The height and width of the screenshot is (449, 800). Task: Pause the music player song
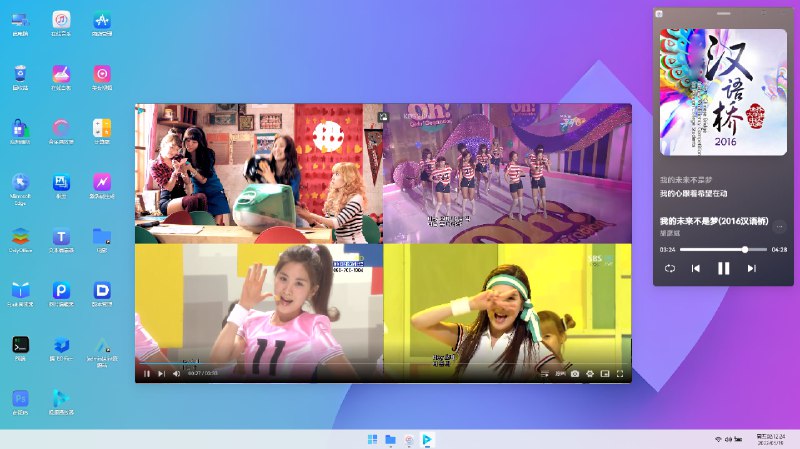pyautogui.click(x=724, y=268)
